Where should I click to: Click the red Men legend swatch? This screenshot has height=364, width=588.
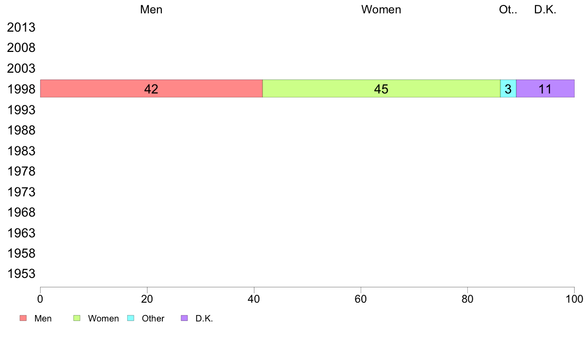click(23, 318)
